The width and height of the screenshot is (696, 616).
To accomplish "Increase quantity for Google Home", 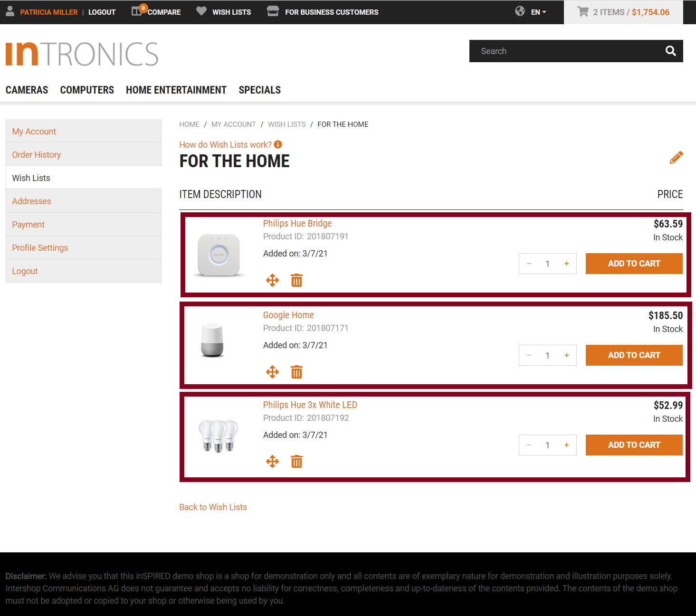I will [x=566, y=355].
